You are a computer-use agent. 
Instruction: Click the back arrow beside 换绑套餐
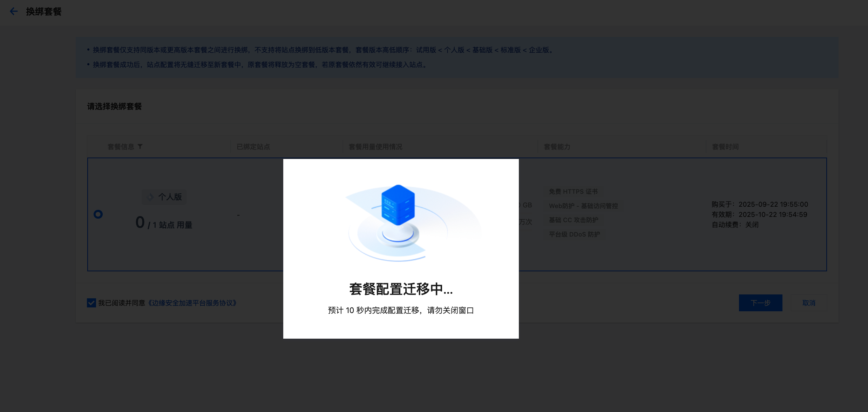pyautogui.click(x=14, y=12)
